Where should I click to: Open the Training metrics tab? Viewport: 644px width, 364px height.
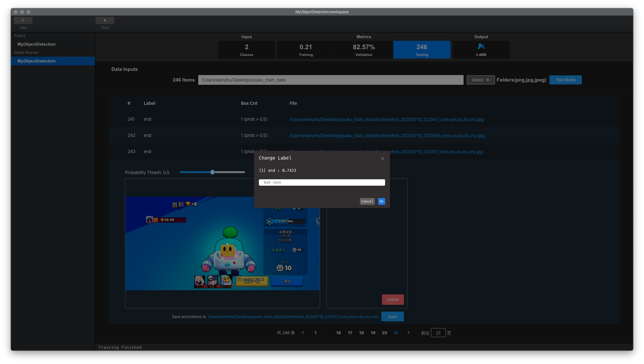305,50
